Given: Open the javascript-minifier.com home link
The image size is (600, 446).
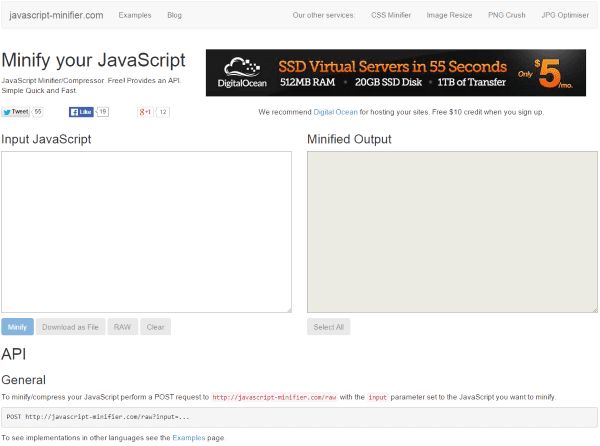Looking at the screenshot, I should tap(56, 15).
